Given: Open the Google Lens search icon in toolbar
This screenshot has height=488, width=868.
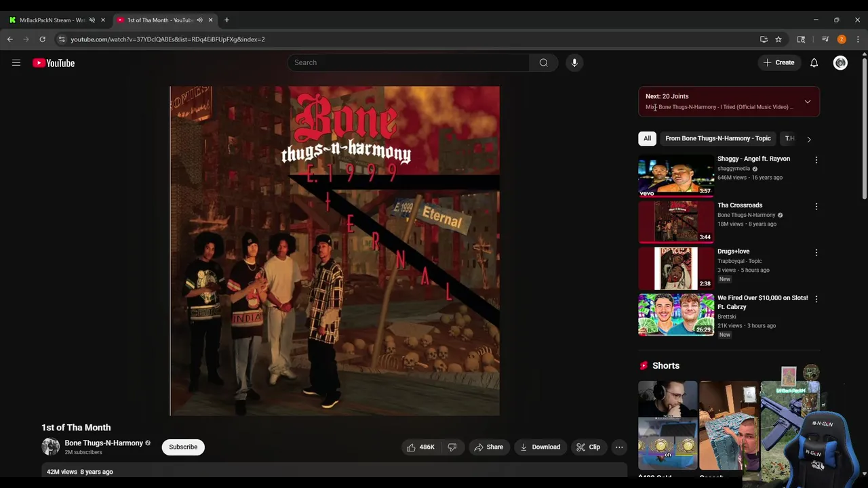Looking at the screenshot, I should click(x=801, y=39).
